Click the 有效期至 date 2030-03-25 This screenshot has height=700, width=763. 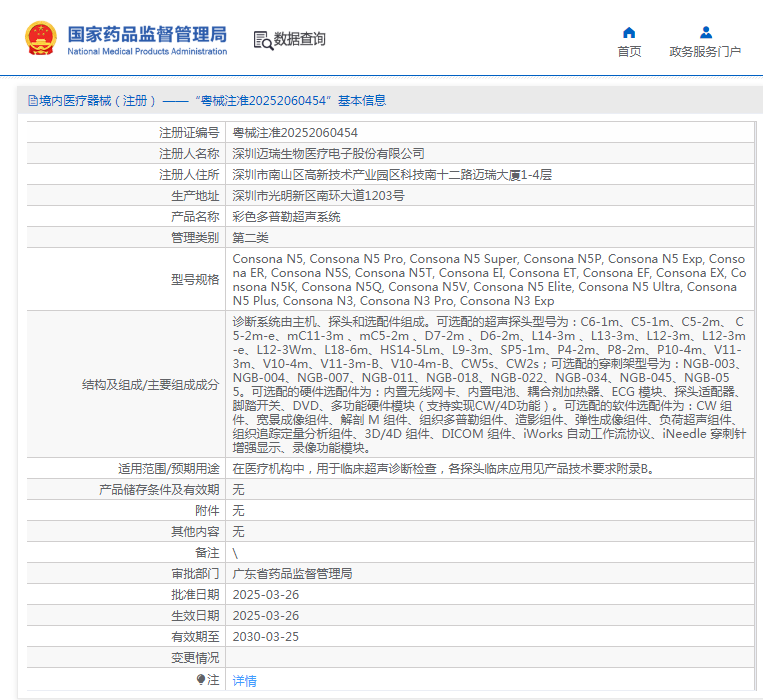click(265, 636)
